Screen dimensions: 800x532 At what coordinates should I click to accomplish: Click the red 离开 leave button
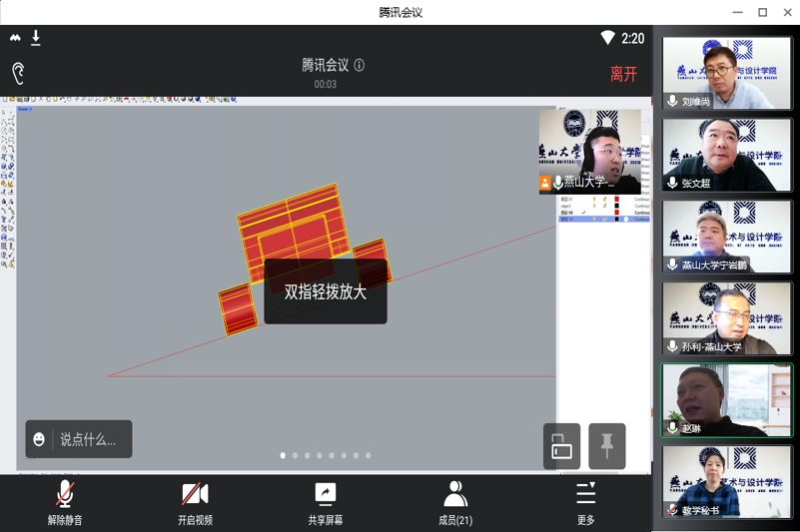623,74
